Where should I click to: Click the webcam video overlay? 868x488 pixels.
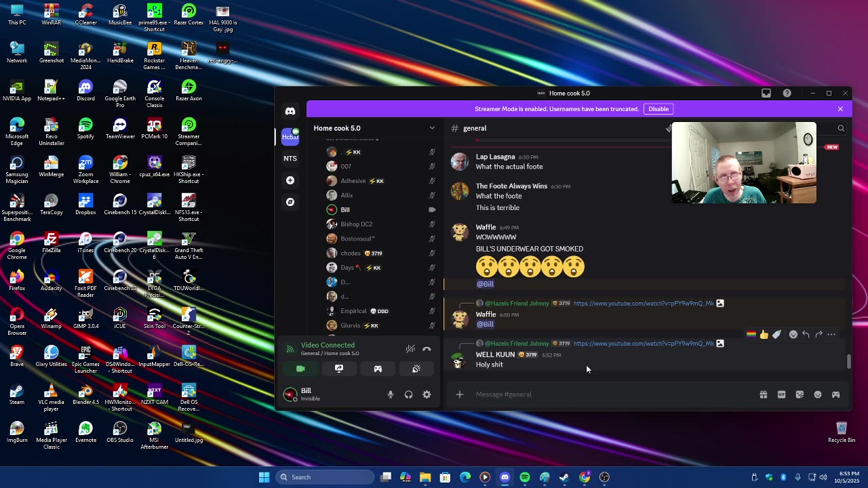[744, 163]
